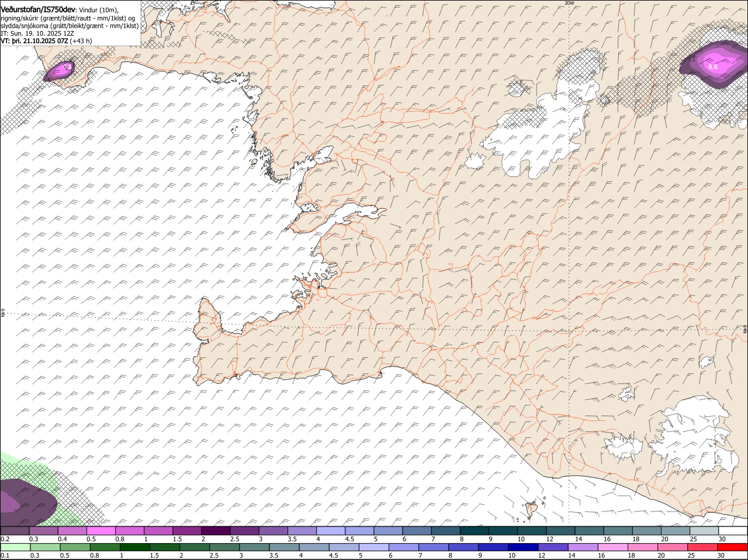748x560 pixels.
Task: Click the pure red swatch labeled 30
Action: tap(733, 547)
